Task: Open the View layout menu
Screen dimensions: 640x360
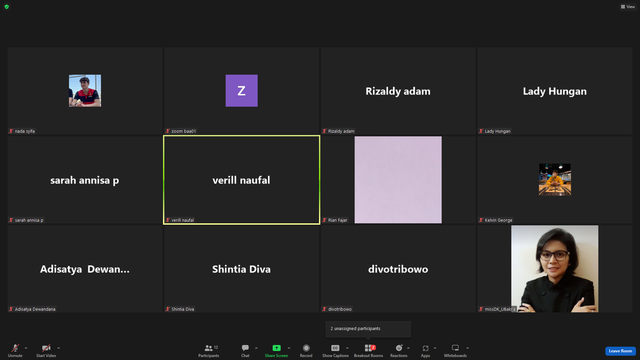Action: [x=628, y=7]
